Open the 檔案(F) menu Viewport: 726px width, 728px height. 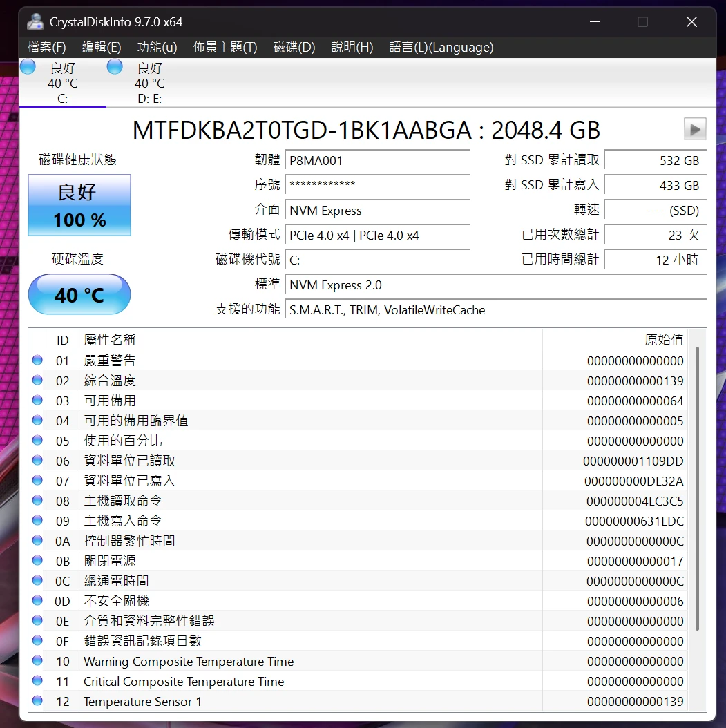click(46, 47)
